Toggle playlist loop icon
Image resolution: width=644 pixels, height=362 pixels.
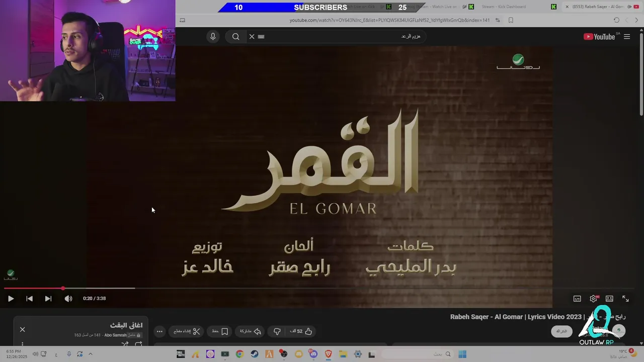tap(138, 344)
